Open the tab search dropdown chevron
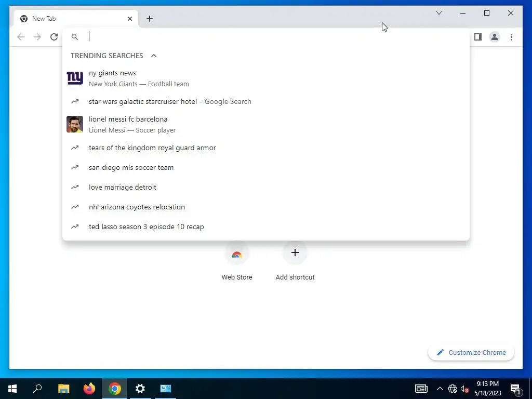The height and width of the screenshot is (399, 532). point(438,13)
